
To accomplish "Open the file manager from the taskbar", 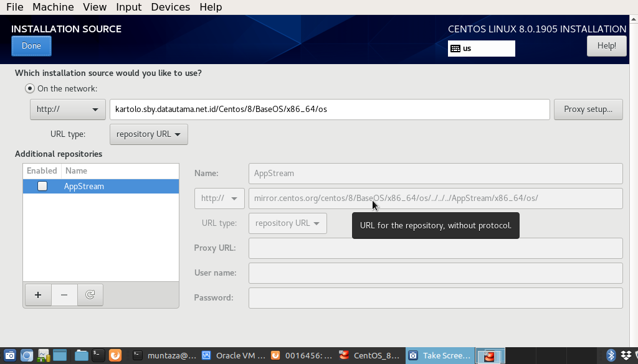I will (x=81, y=355).
